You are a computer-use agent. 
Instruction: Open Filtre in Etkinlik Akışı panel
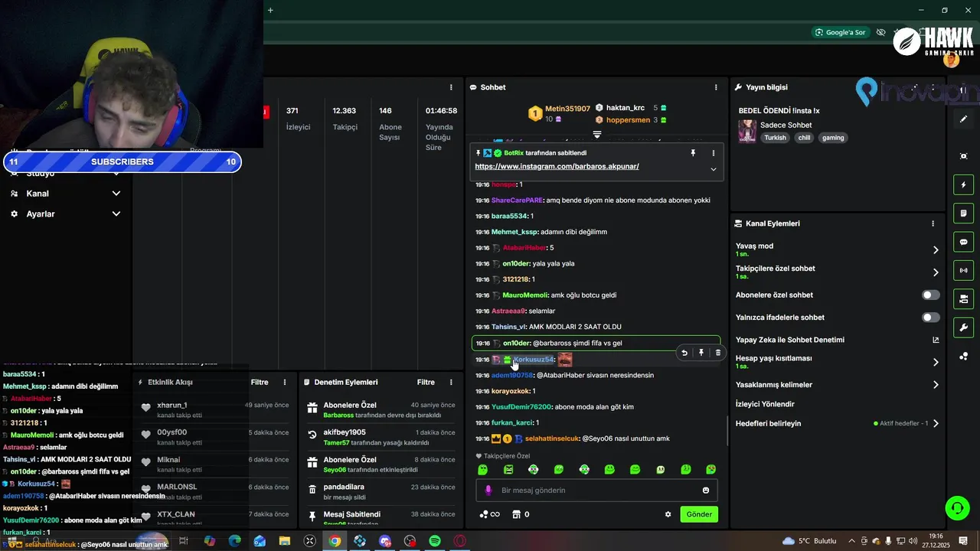[260, 382]
